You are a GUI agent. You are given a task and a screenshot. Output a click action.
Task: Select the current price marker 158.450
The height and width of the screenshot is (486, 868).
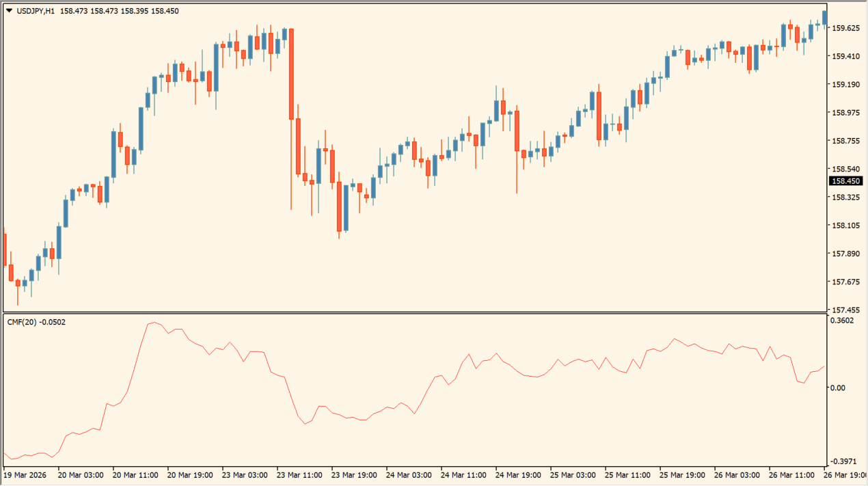point(845,181)
